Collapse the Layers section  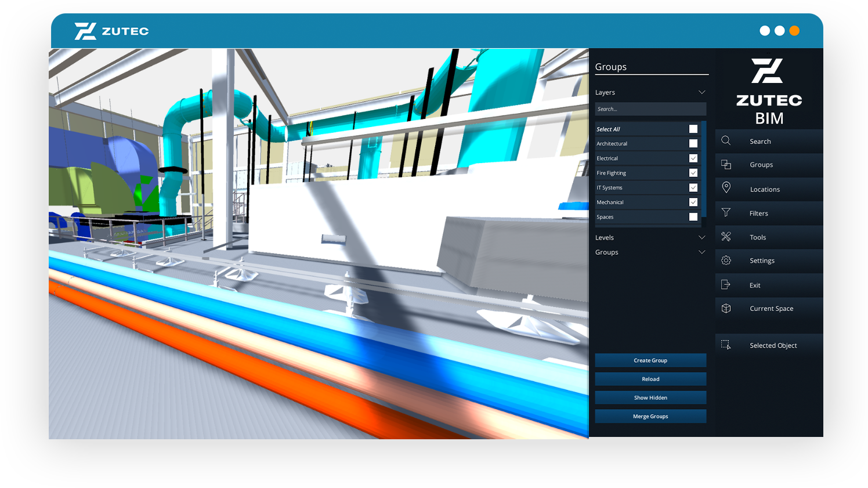701,92
